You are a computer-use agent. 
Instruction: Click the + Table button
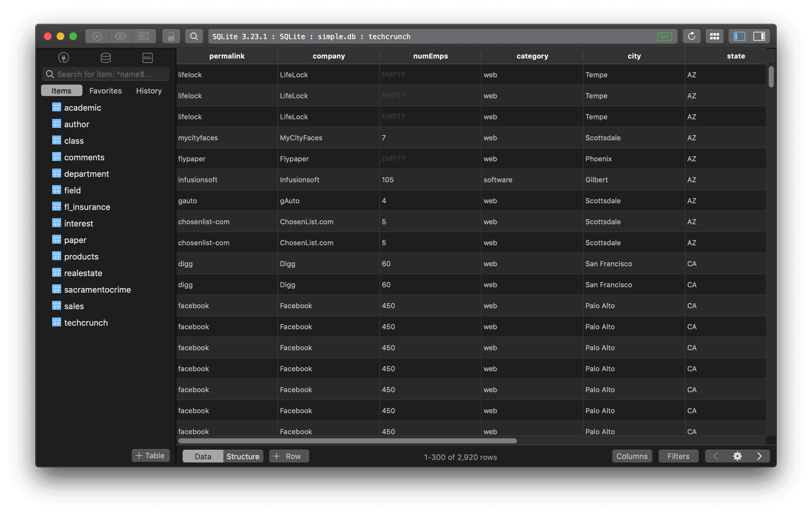click(150, 455)
